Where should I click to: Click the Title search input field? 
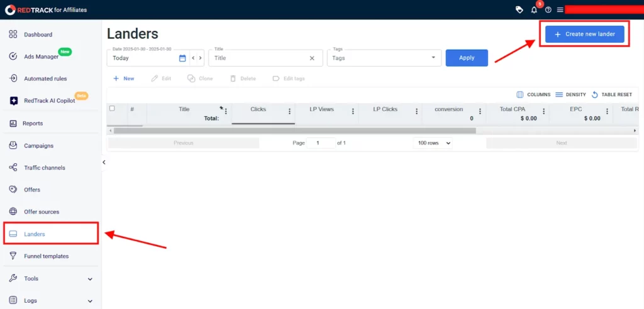pos(259,58)
